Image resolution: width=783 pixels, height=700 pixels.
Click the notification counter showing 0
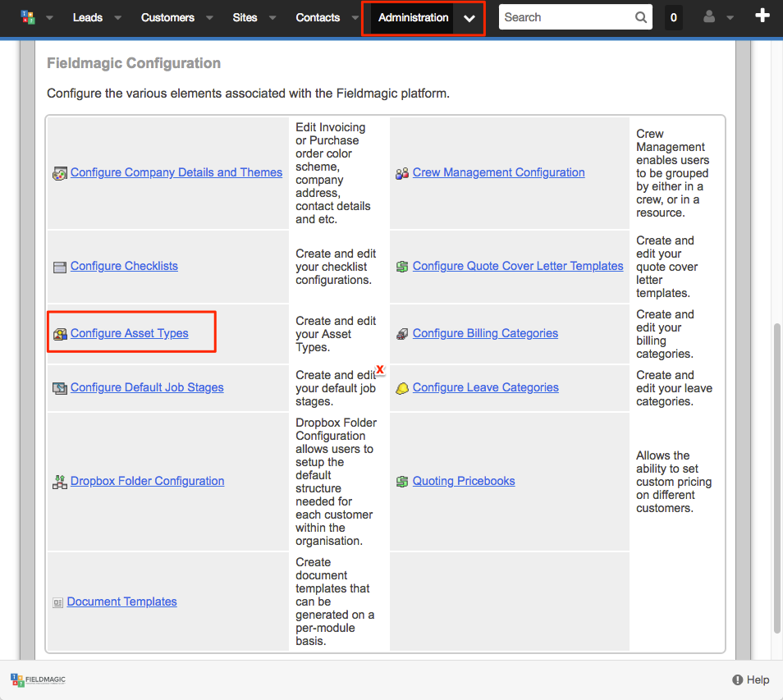pyautogui.click(x=674, y=17)
